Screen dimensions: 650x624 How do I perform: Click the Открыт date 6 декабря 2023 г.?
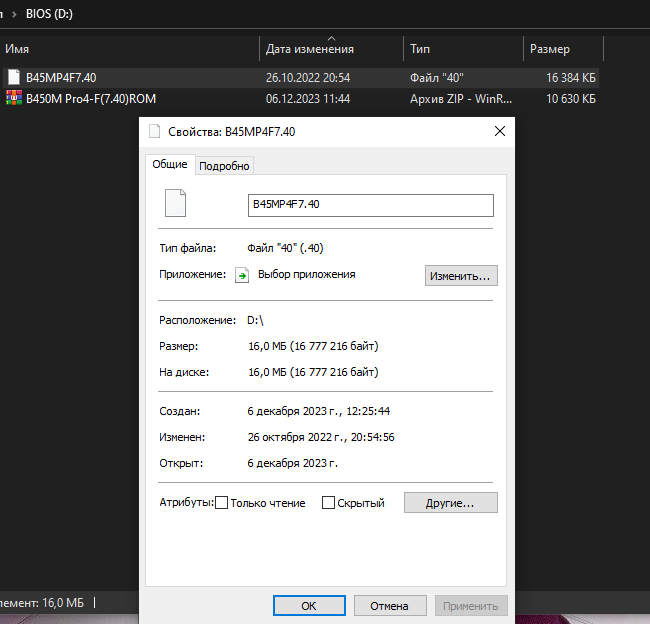(x=293, y=463)
